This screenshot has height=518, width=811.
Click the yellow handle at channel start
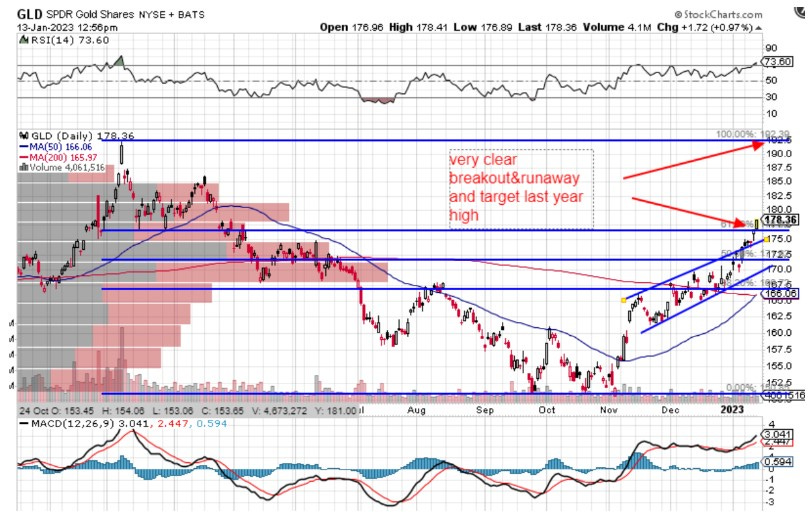[x=624, y=299]
